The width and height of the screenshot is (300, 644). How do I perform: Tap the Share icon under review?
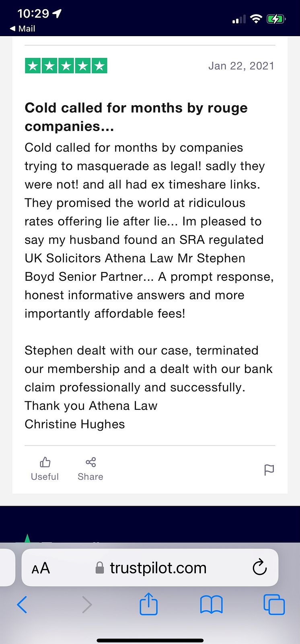click(90, 462)
